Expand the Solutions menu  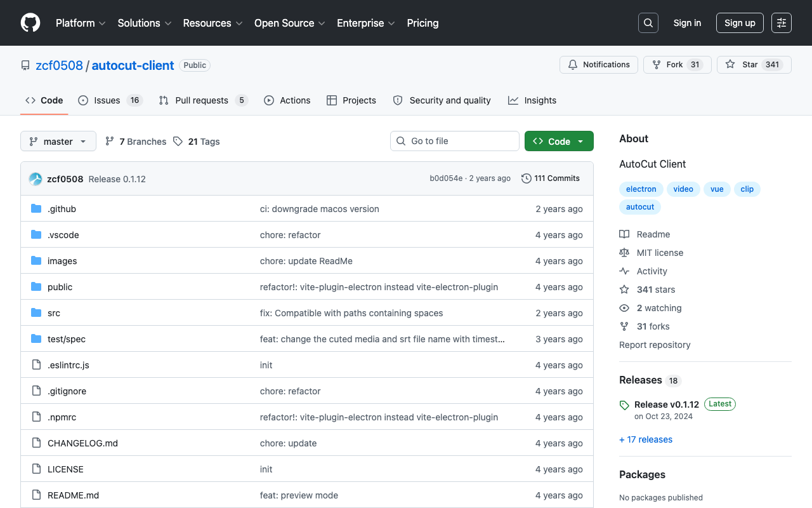pyautogui.click(x=145, y=23)
